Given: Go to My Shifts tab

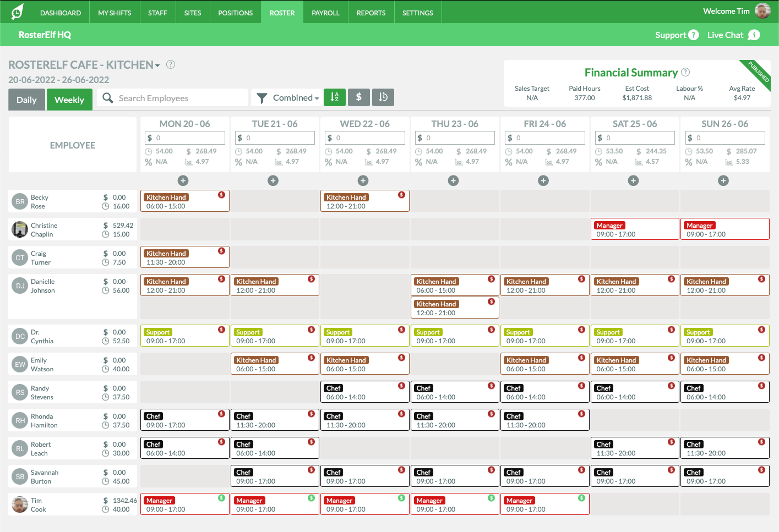Looking at the screenshot, I should 115,13.
